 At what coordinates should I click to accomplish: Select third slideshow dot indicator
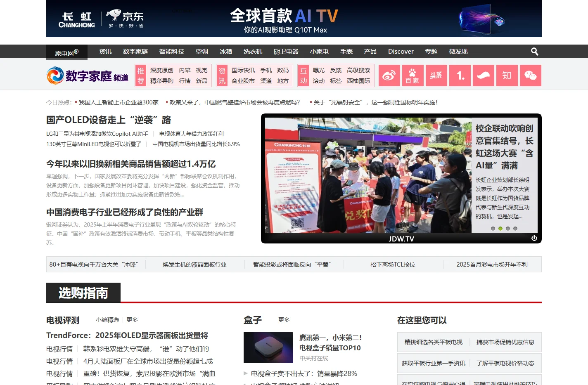[508, 229]
